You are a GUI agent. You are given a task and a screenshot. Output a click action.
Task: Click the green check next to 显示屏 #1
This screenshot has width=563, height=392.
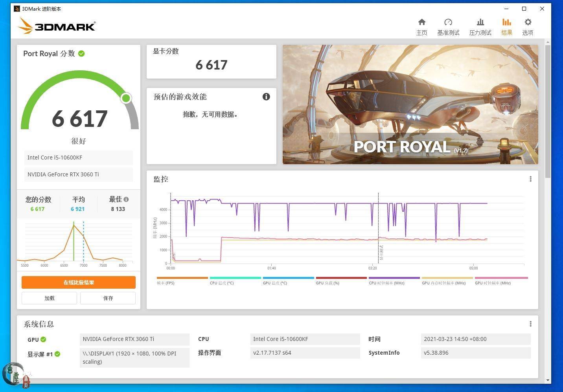coord(57,354)
